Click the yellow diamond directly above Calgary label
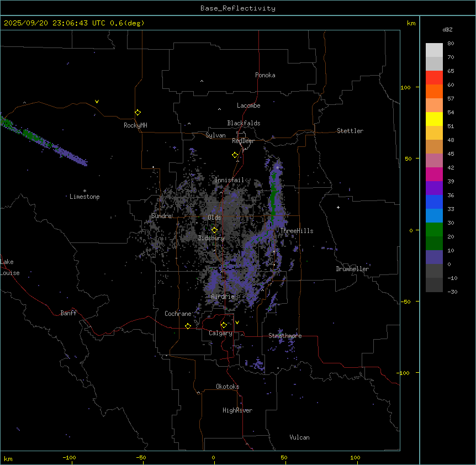This screenshot has width=476, height=465. [x=224, y=325]
